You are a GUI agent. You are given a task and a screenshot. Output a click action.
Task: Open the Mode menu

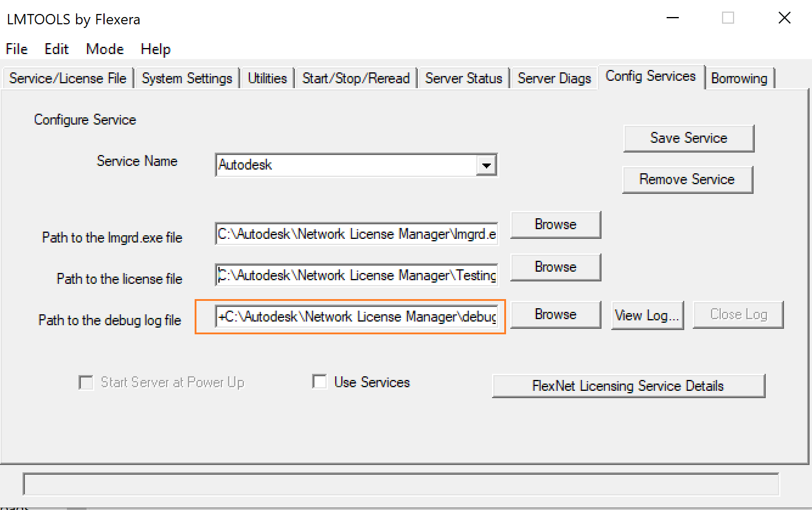click(105, 49)
